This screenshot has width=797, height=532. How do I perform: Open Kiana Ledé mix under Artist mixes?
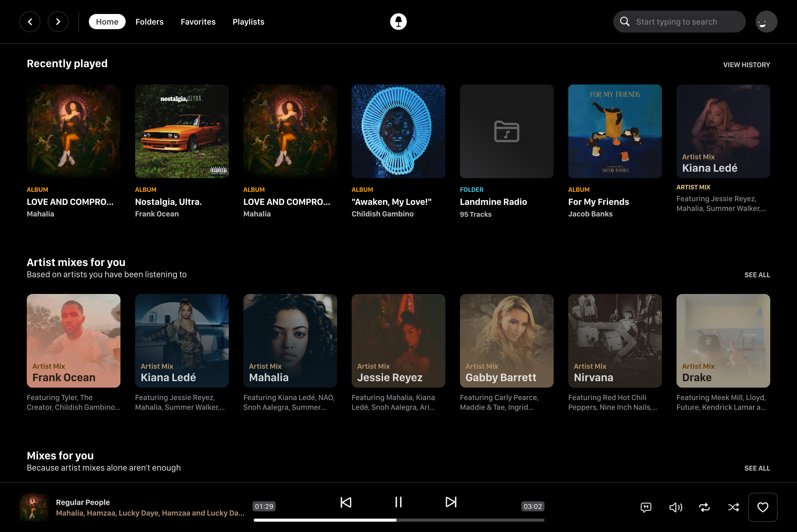(x=182, y=341)
